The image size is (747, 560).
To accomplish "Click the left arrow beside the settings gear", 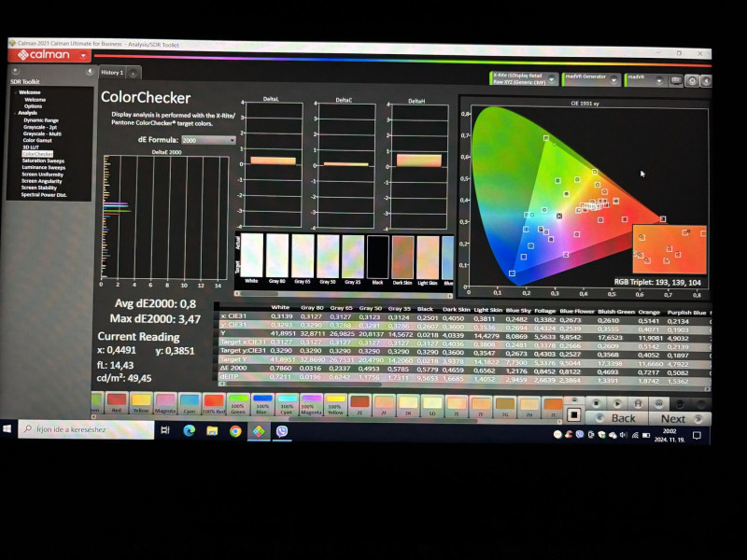I will pyautogui.click(x=706, y=81).
